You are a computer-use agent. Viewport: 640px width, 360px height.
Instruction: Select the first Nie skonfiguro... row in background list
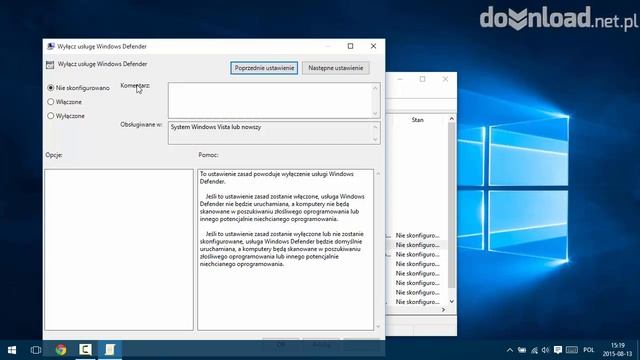417,236
